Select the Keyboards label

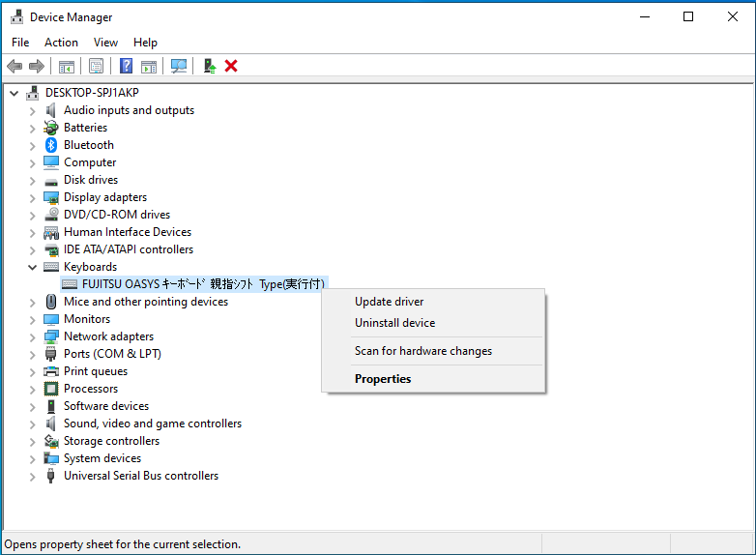click(90, 267)
